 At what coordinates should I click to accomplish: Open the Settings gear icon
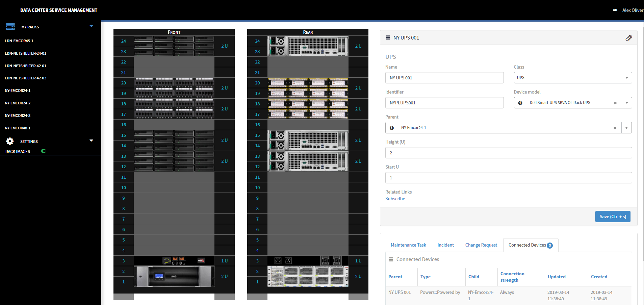[x=10, y=141]
